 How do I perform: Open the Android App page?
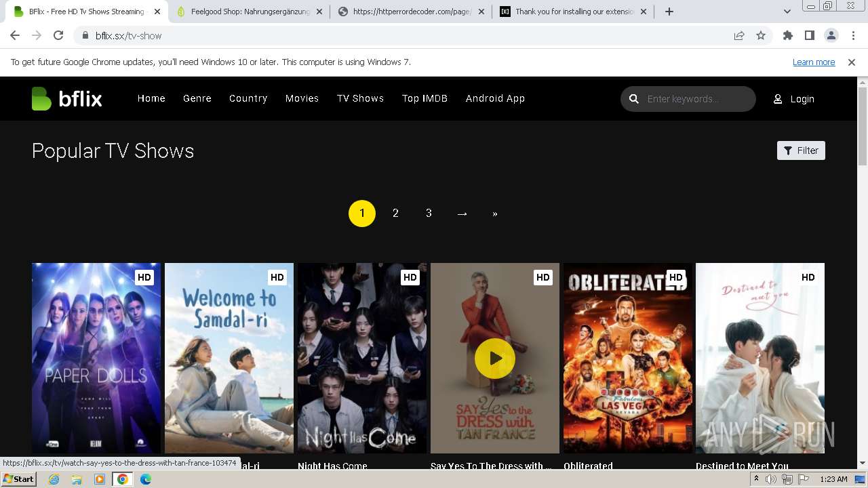495,98
